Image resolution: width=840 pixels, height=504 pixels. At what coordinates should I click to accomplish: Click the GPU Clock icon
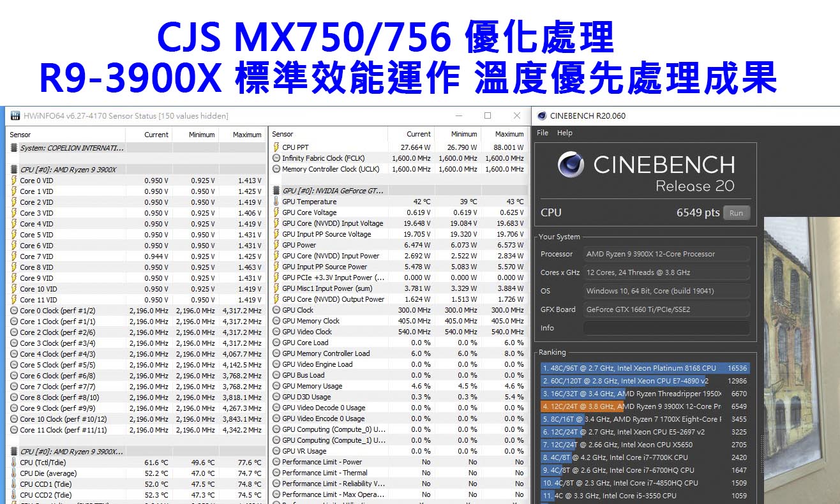276,310
